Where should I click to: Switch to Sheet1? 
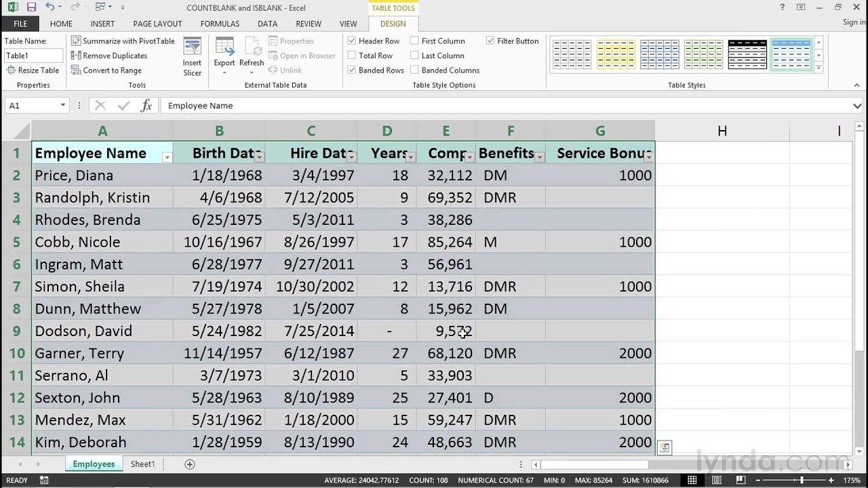[x=142, y=464]
